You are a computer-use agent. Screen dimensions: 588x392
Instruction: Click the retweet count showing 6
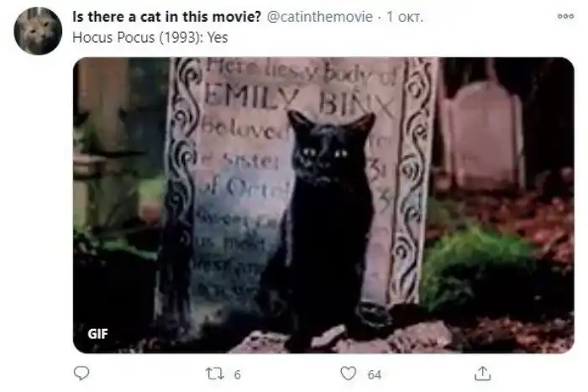(238, 374)
